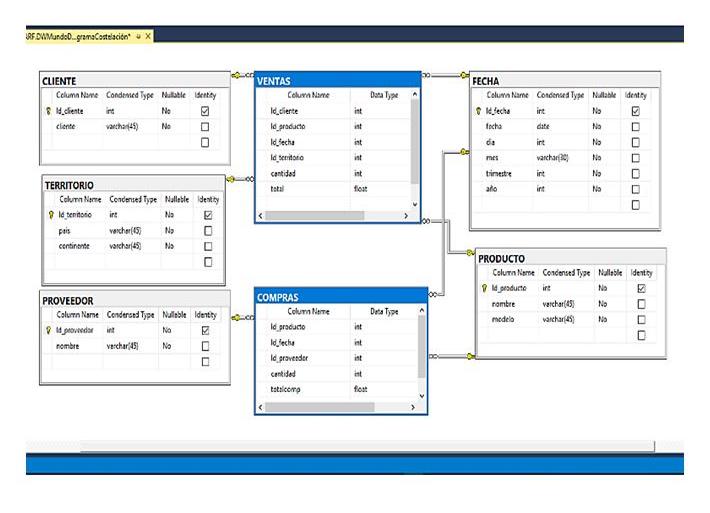
Task: Toggle Identity checkbox for Id_fecha in FECHA
Action: coord(636,111)
